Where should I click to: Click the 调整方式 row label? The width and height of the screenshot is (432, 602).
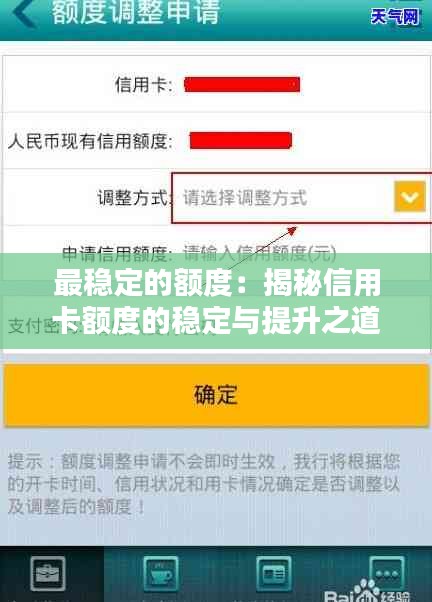134,198
